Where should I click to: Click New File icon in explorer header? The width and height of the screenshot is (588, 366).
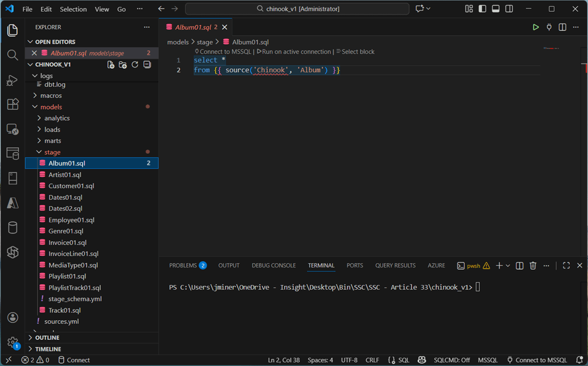coord(111,65)
